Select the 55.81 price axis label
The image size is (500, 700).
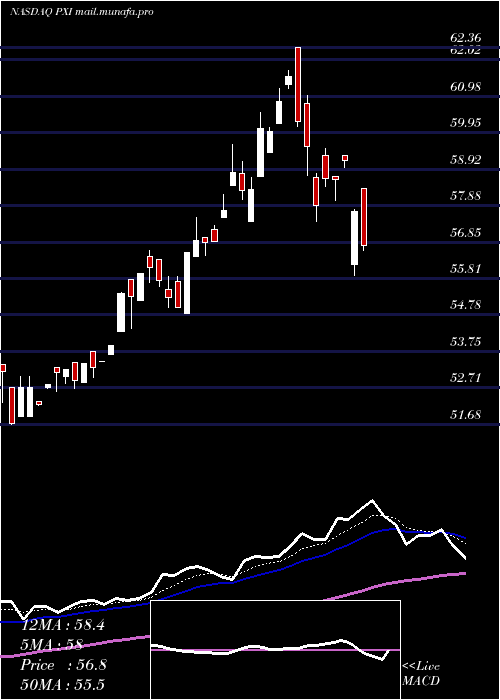(x=465, y=268)
